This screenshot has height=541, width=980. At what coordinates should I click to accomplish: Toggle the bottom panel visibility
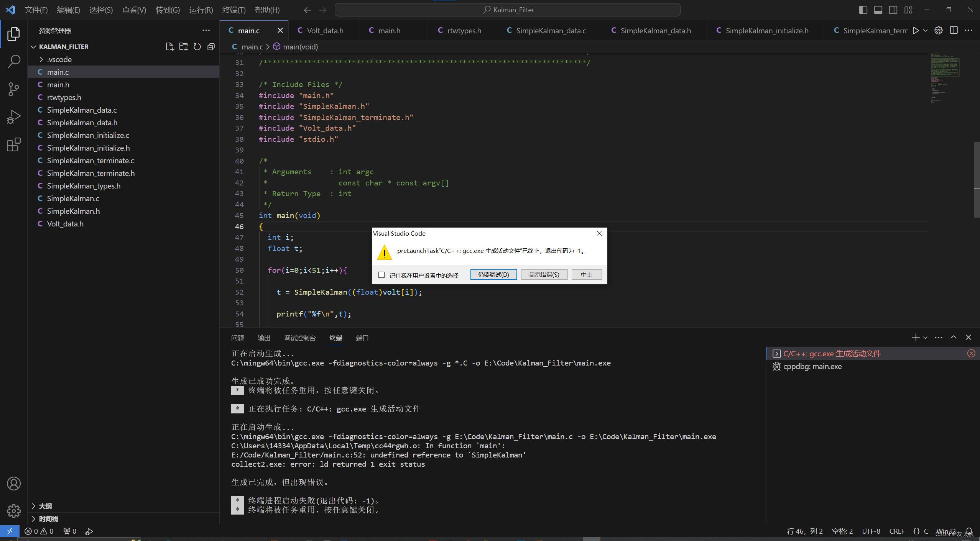(878, 10)
